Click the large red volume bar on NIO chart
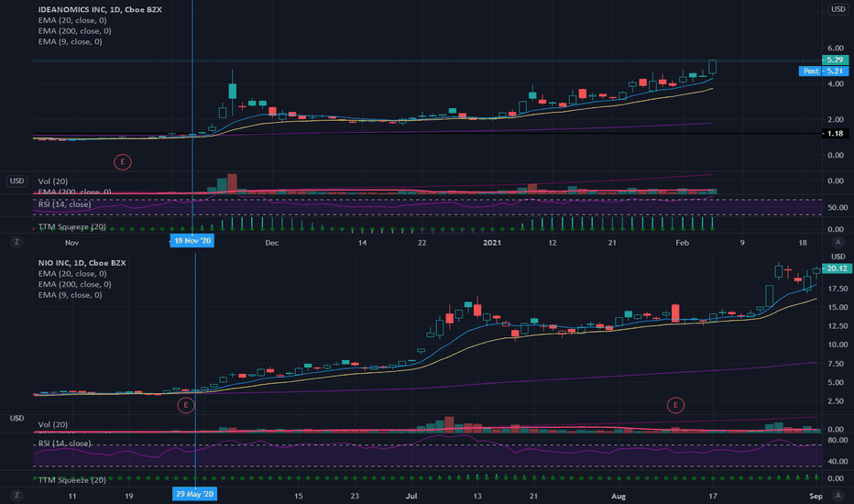This screenshot has width=854, height=504. pyautogui.click(x=449, y=424)
